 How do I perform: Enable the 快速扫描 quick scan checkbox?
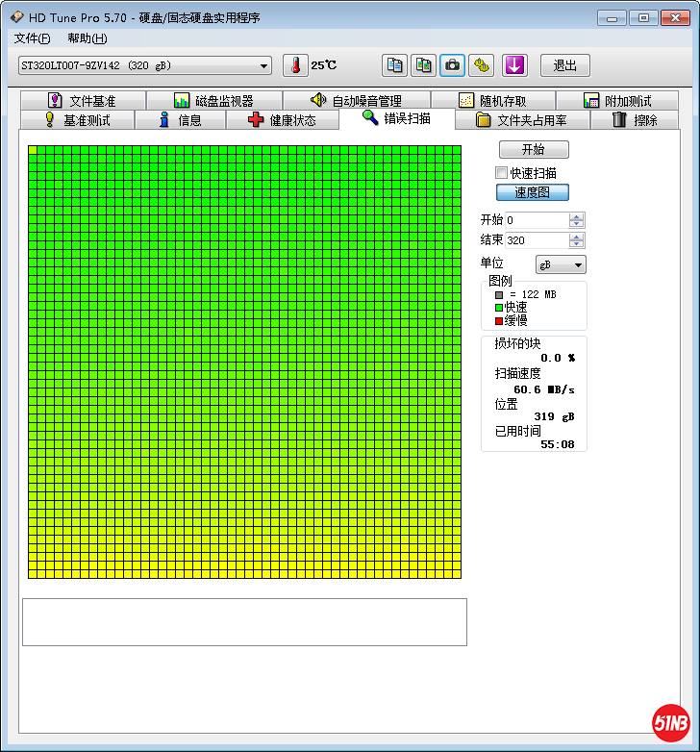coord(501,173)
